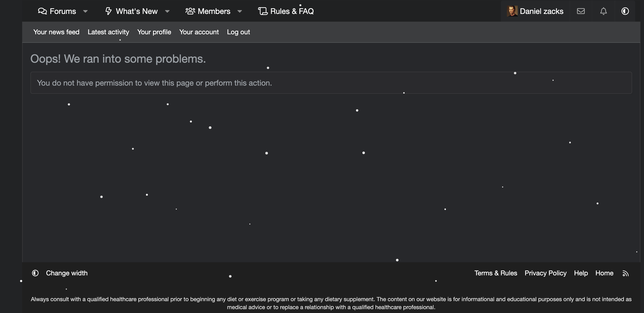Expand the Forums dropdown arrow

85,11
